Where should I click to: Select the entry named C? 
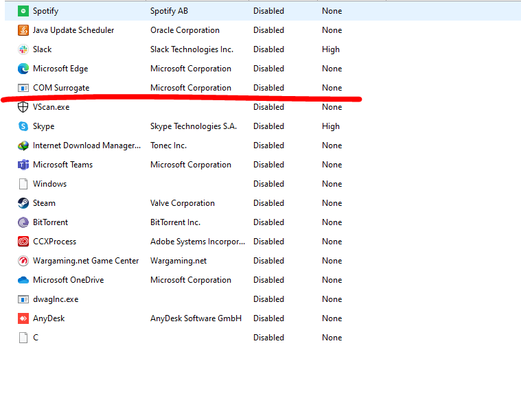click(36, 338)
